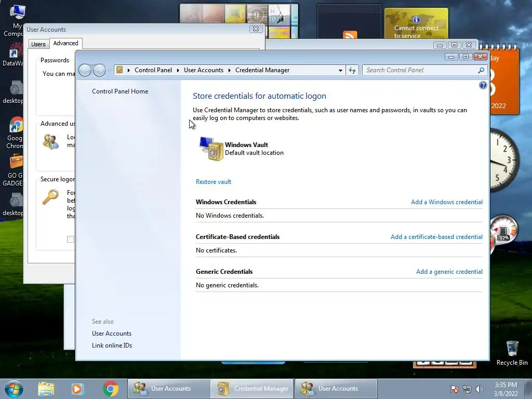532x399 pixels.
Task: Click the Action Center flag tray icon
Action: (x=455, y=389)
